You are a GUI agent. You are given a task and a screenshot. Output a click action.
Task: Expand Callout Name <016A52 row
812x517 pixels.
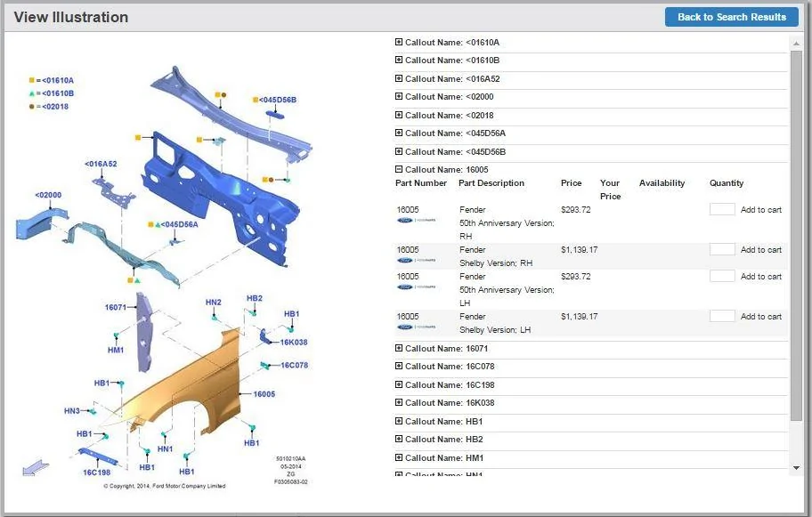point(399,78)
